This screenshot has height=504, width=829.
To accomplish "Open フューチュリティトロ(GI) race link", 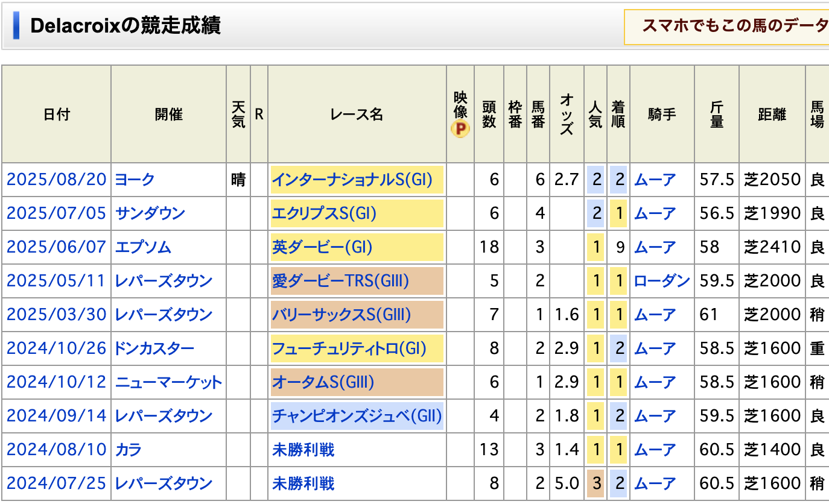I will tap(349, 348).
